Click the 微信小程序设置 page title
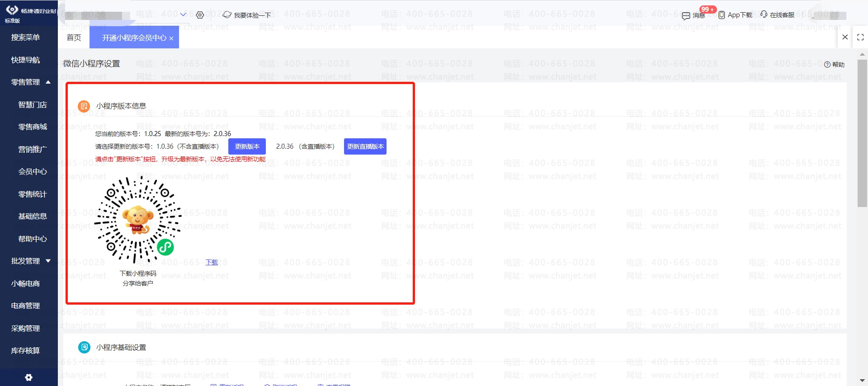This screenshot has width=868, height=386. click(x=92, y=64)
